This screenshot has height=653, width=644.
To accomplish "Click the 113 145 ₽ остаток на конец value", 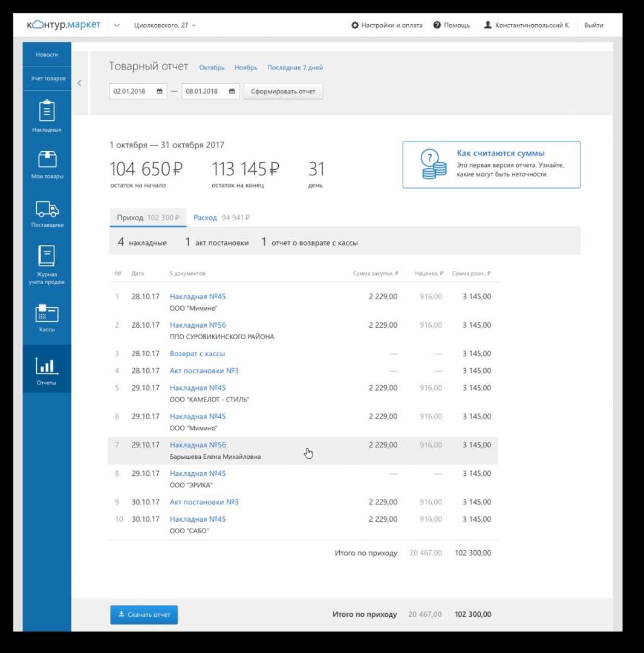I will click(246, 169).
